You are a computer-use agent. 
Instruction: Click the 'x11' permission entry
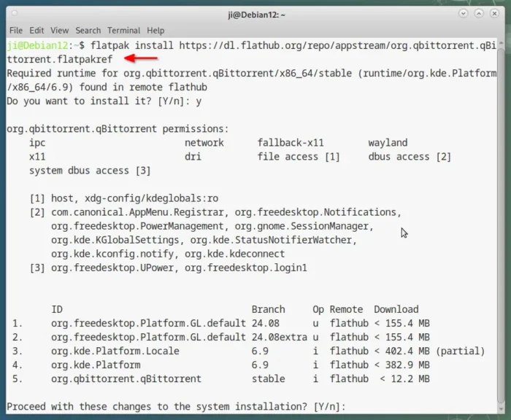coord(37,157)
